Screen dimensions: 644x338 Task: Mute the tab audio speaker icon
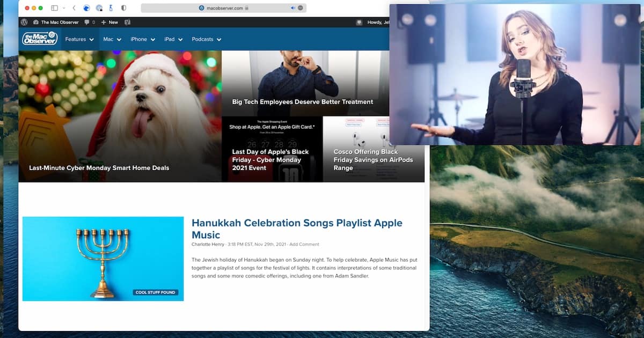(293, 8)
